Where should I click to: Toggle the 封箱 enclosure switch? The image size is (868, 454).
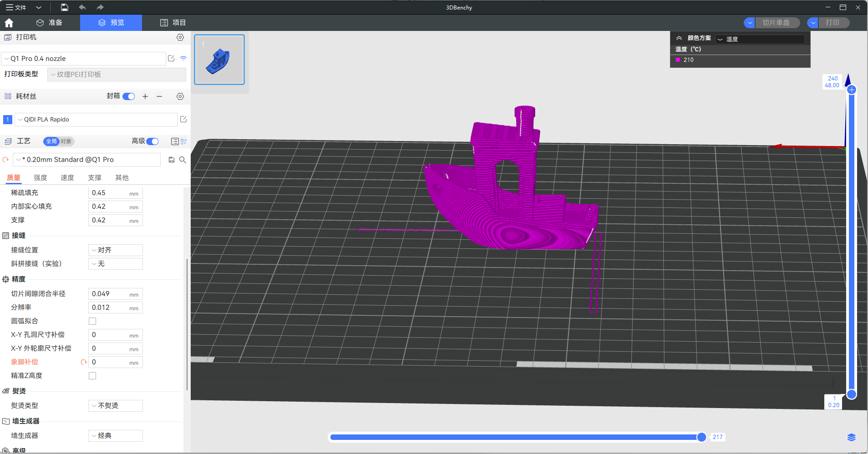point(129,96)
